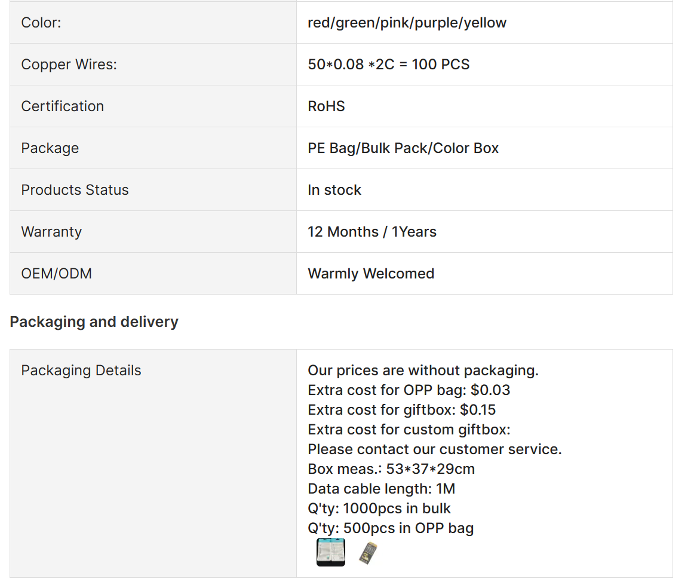Screen dimensions: 700x588
Task: Click the 'Packaging Details' label
Action: (x=81, y=370)
